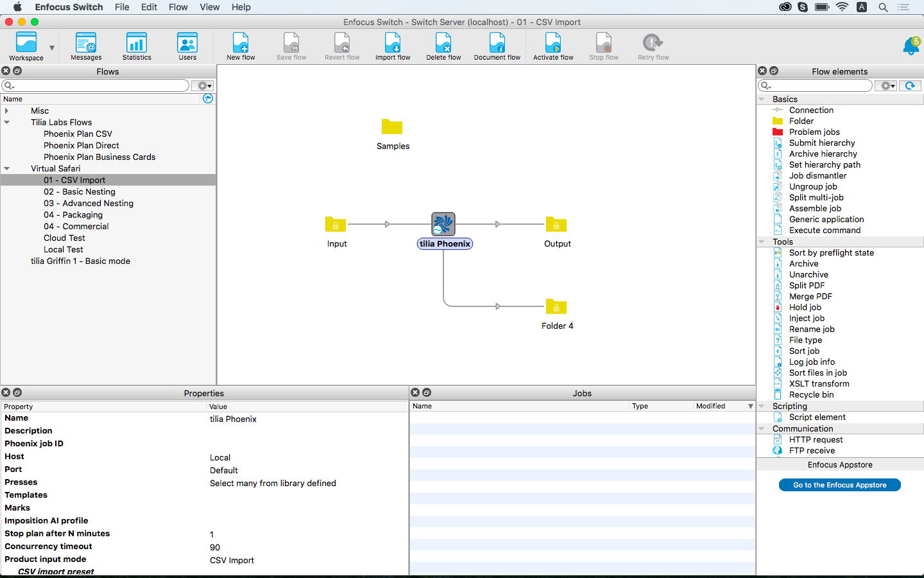Collapse the Virtual Safari group
This screenshot has width=924, height=578.
pyautogui.click(x=6, y=169)
